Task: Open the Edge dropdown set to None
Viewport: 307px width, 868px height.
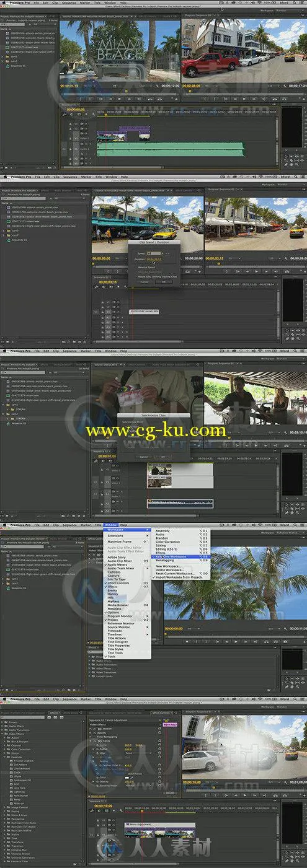Action: tap(138, 753)
